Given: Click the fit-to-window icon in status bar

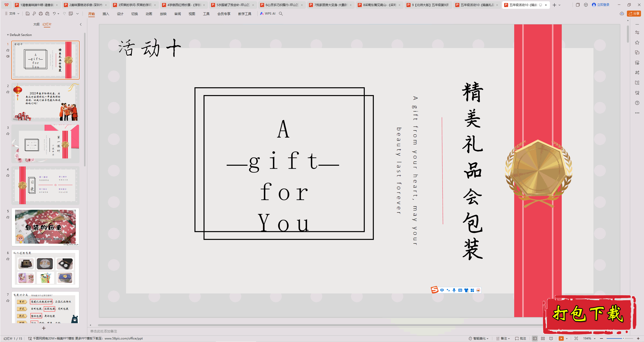Looking at the screenshot, I should coord(576,338).
